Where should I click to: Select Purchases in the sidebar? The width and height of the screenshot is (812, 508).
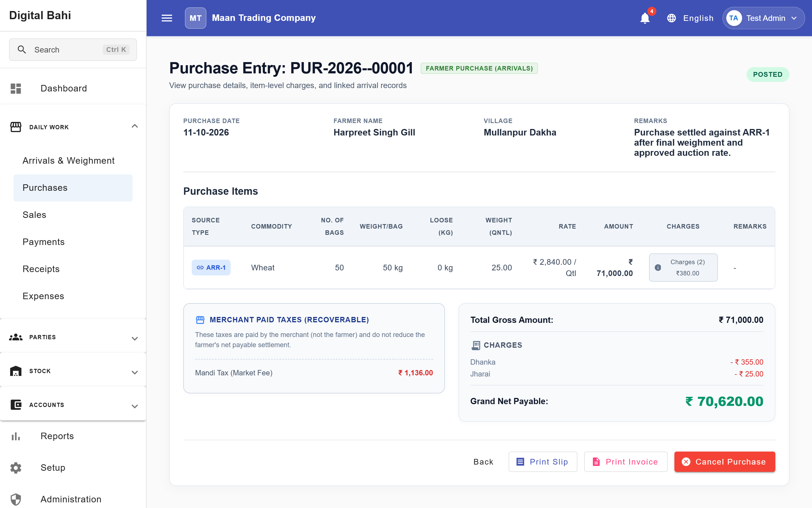pos(73,188)
